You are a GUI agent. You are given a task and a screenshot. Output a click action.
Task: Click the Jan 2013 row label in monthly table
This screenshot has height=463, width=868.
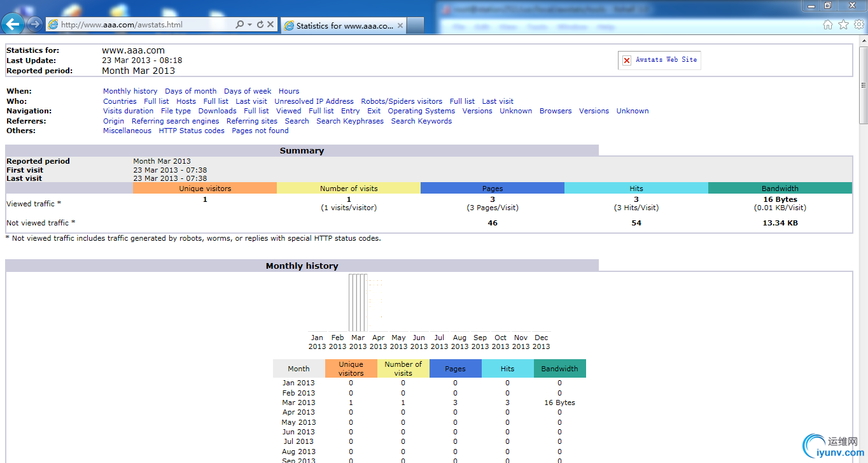pyautogui.click(x=298, y=383)
